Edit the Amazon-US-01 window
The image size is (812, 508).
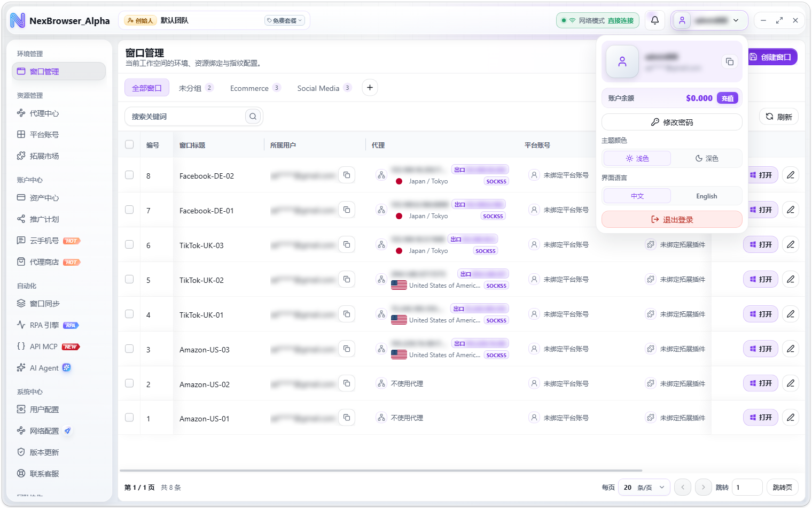tap(791, 417)
